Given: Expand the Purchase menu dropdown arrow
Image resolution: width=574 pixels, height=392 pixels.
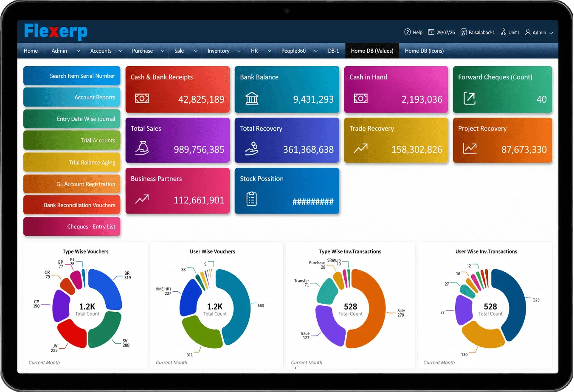Looking at the screenshot, I should pos(162,51).
